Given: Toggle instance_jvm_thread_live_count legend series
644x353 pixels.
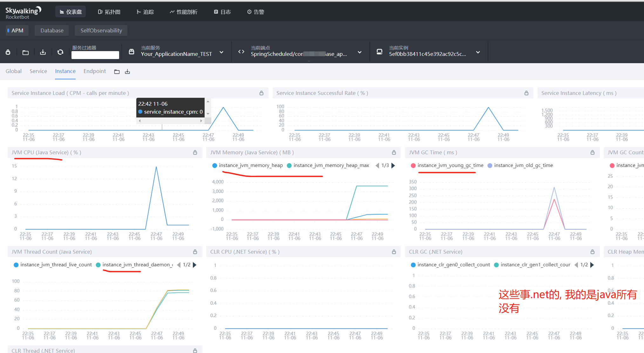Looking at the screenshot, I should point(53,265).
